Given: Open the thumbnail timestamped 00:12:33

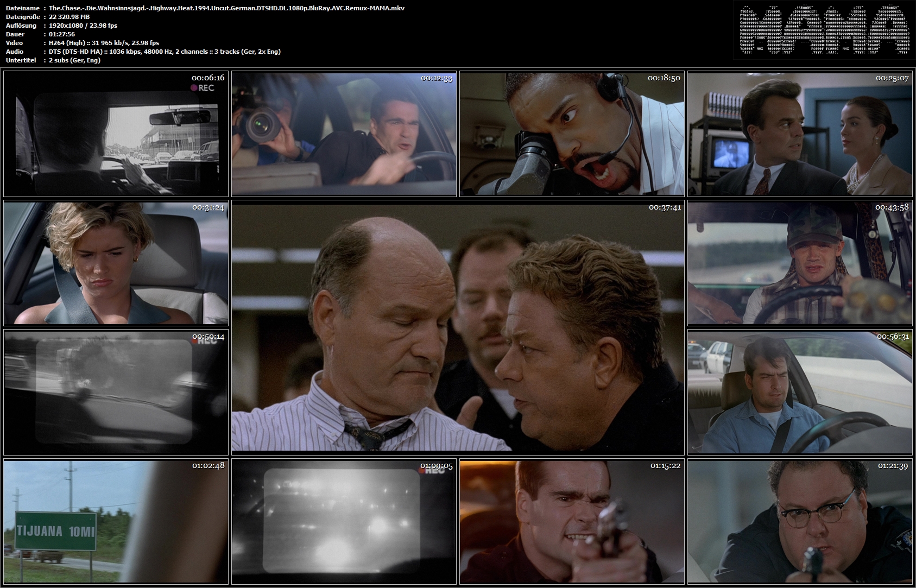Looking at the screenshot, I should tap(344, 134).
